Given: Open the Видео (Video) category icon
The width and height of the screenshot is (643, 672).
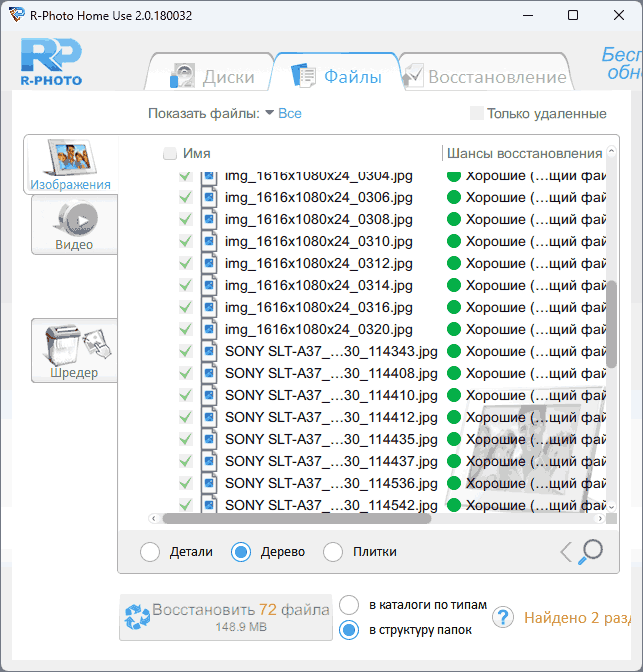Looking at the screenshot, I should tap(73, 224).
